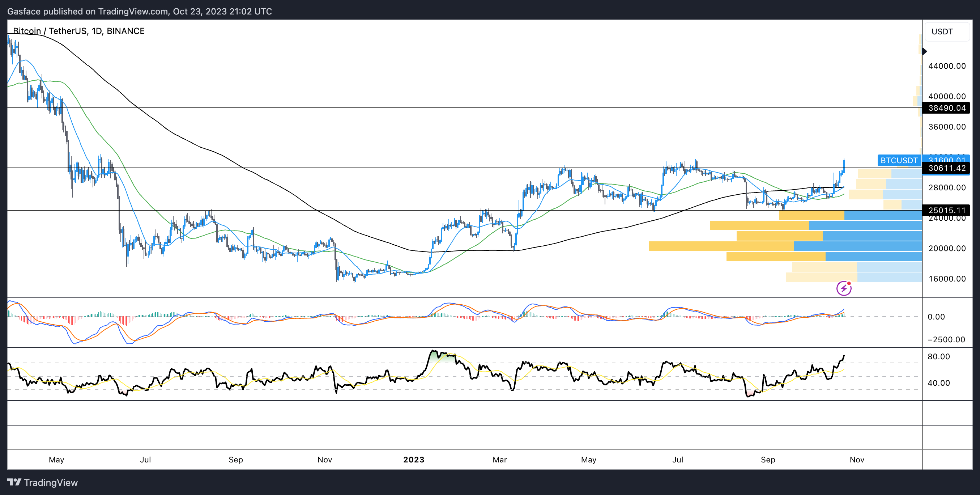Click the TradingView logo icon

(x=14, y=482)
